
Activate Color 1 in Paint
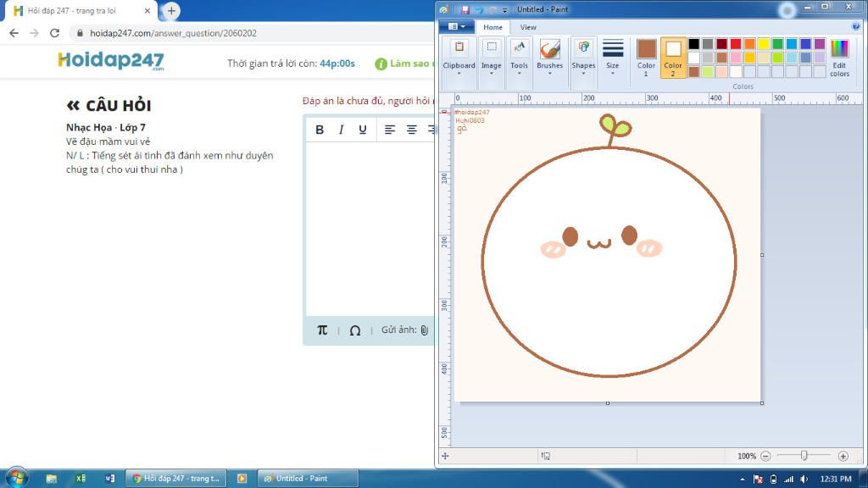pyautogui.click(x=646, y=58)
